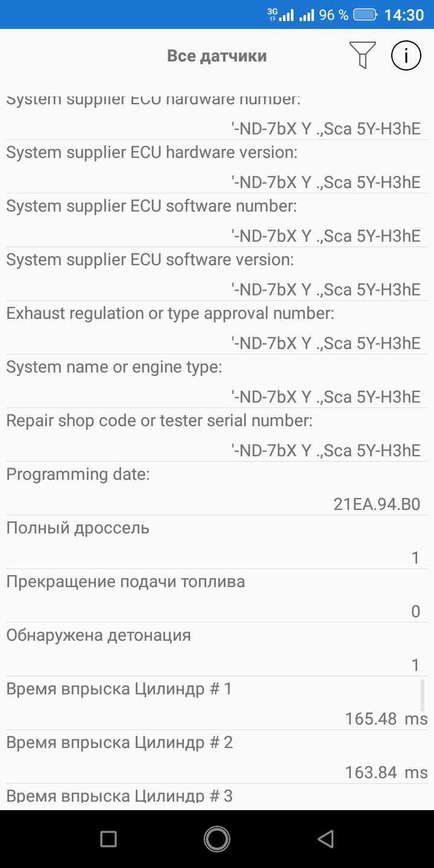Screen dimensions: 434x868
Task: Tap the info circle icon
Action: 406,55
